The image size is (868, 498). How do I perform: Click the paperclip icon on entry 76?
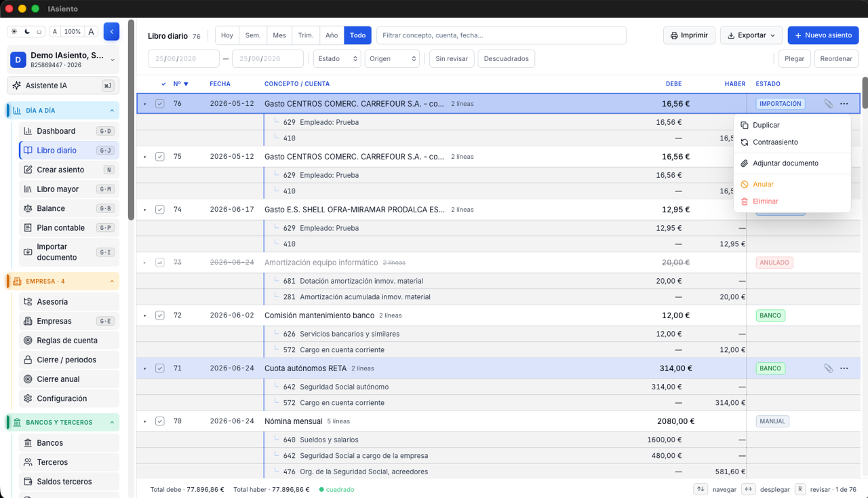[828, 104]
